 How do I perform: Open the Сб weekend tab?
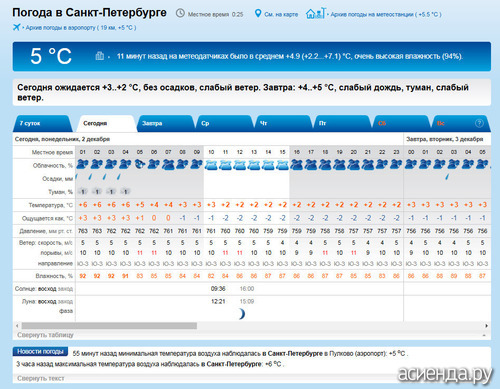coord(401,123)
